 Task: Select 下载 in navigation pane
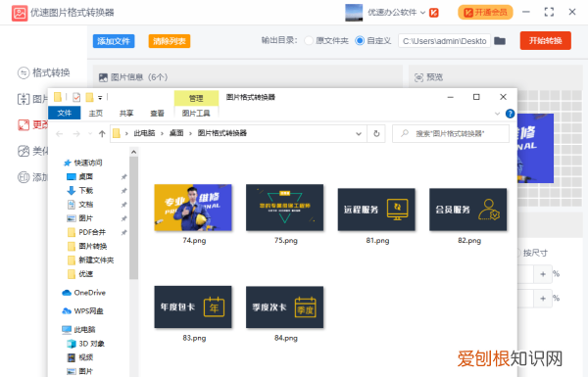(x=80, y=190)
